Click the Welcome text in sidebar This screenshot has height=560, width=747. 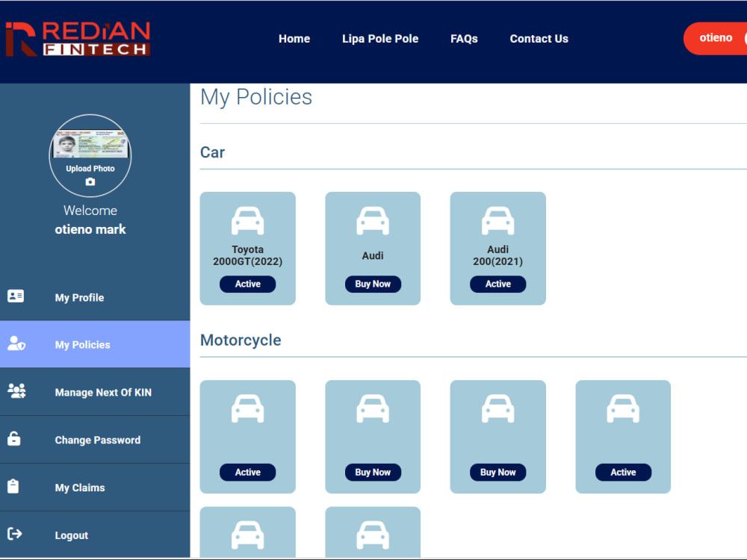click(90, 211)
